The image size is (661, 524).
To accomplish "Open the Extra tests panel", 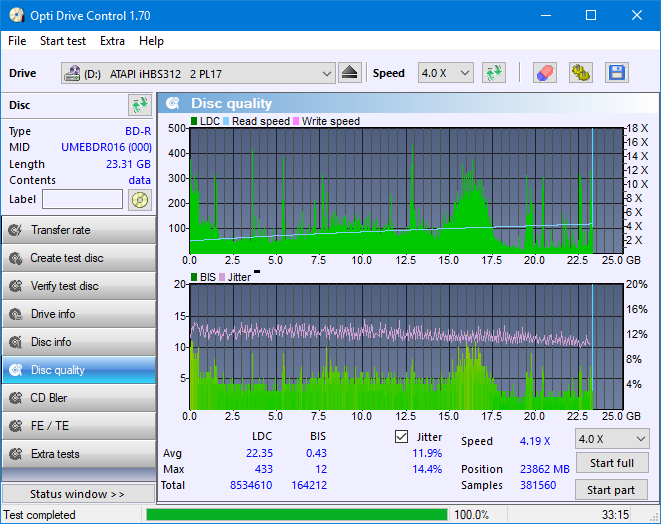I will pos(79,454).
